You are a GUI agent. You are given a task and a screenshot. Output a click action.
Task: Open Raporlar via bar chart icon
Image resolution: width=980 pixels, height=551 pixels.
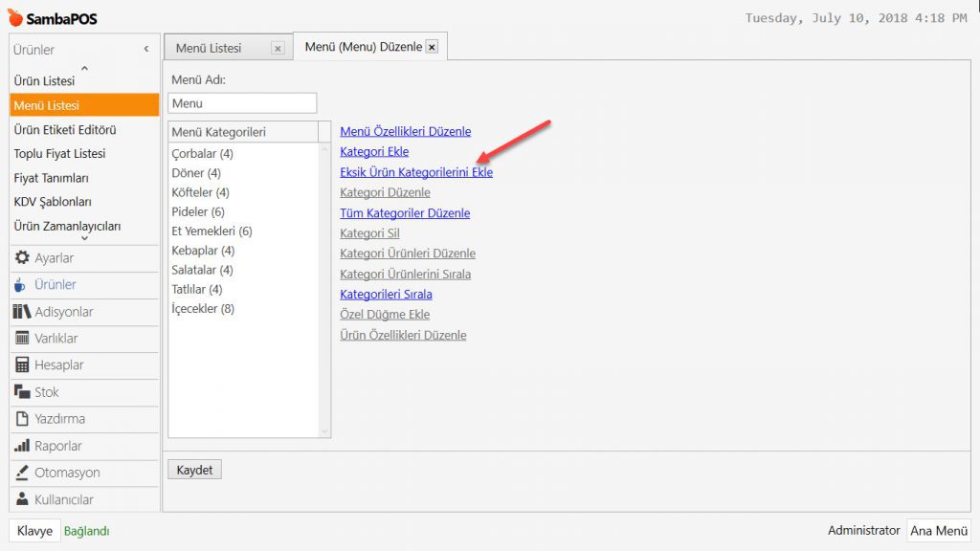[22, 446]
